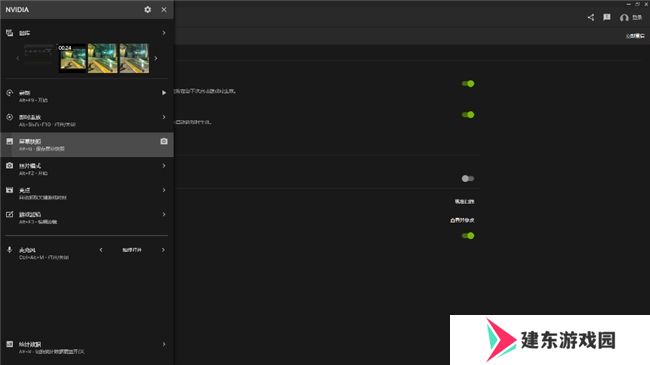The height and width of the screenshot is (365, 650).
Task: Click the share icon in GeForce Experience header
Action: 591,17
